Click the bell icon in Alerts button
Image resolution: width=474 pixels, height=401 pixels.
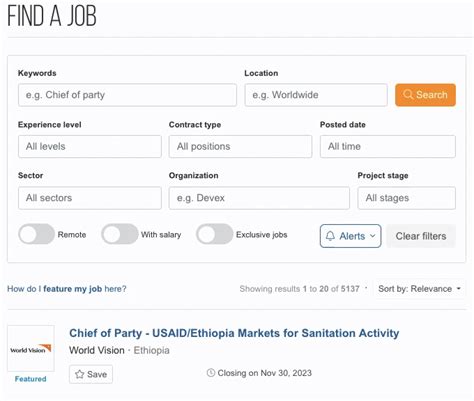point(330,236)
